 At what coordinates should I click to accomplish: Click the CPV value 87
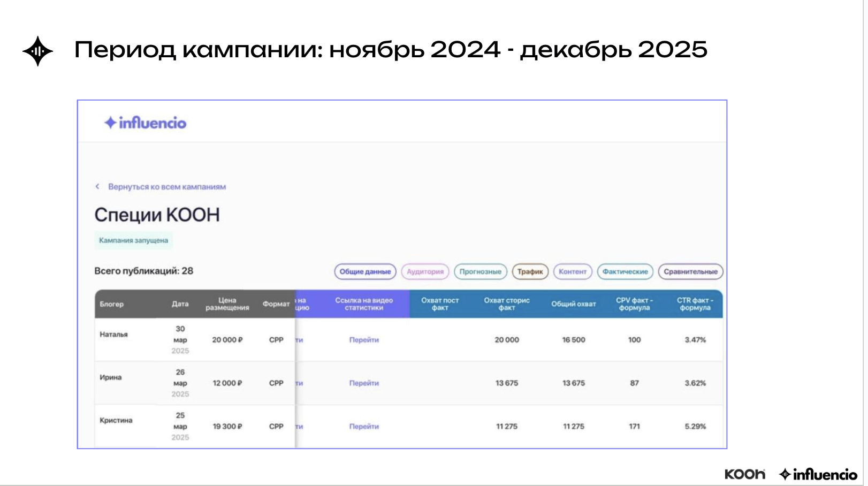(x=634, y=383)
